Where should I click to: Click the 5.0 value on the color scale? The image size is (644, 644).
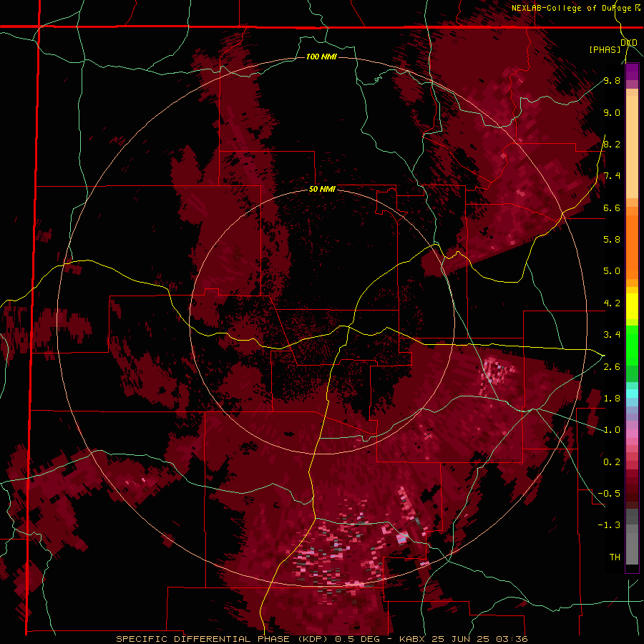(x=612, y=271)
